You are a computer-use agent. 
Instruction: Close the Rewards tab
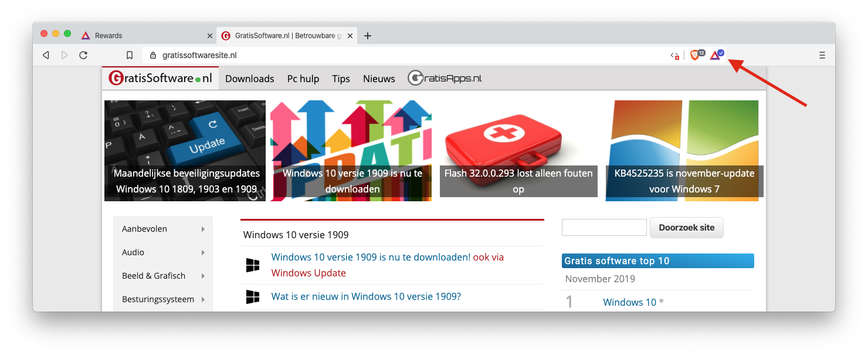pyautogui.click(x=210, y=36)
